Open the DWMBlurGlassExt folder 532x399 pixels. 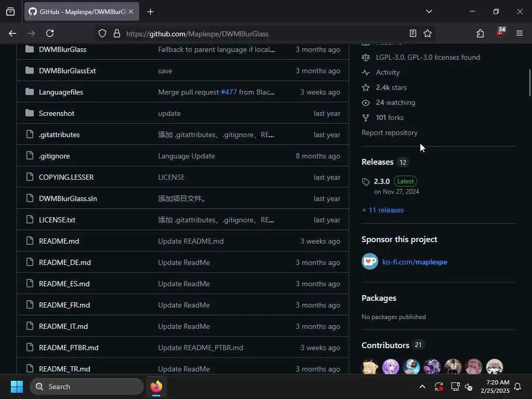pyautogui.click(x=67, y=71)
